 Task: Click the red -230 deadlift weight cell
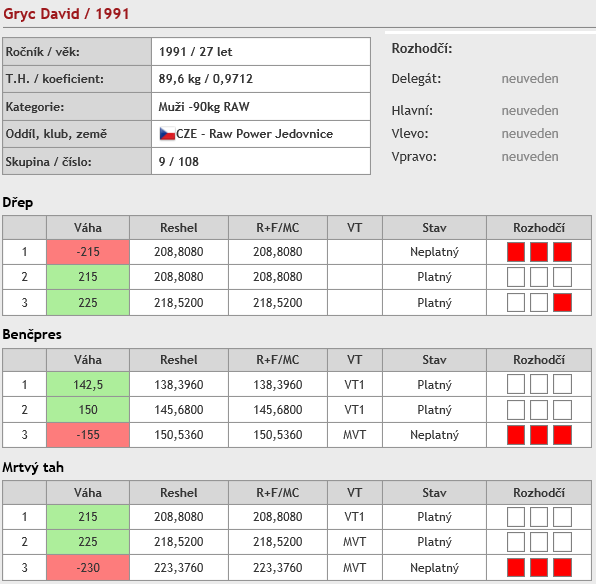coord(88,568)
